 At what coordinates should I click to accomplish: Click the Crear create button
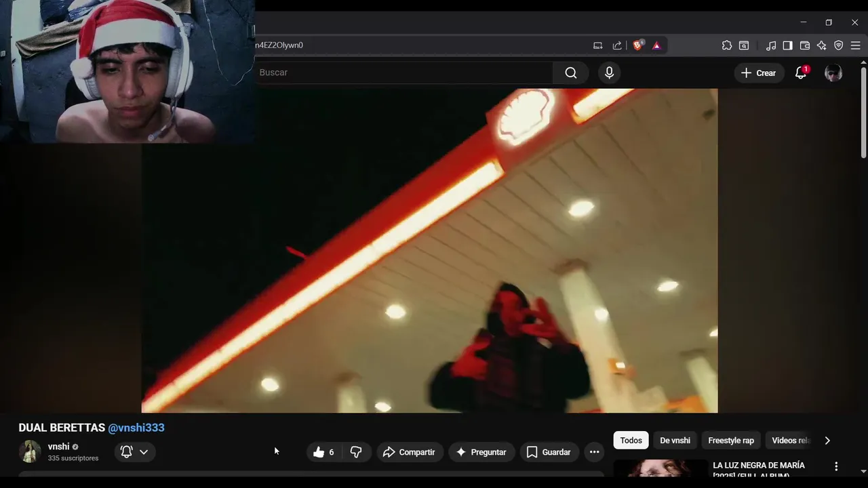click(x=759, y=73)
